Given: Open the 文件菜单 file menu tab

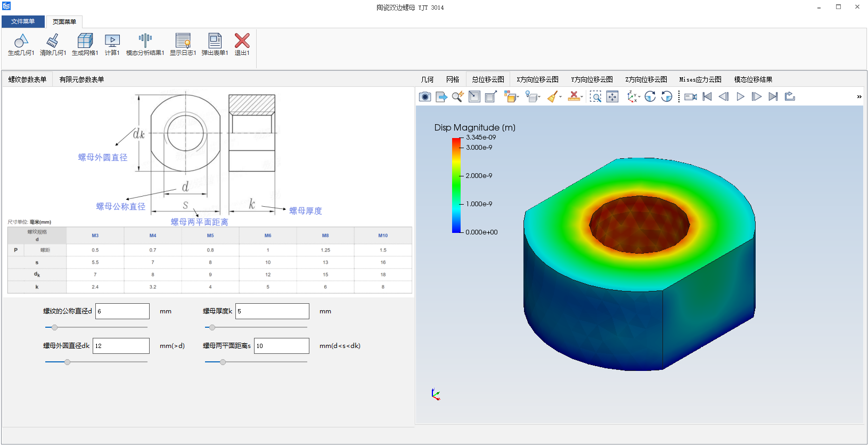Looking at the screenshot, I should (23, 22).
